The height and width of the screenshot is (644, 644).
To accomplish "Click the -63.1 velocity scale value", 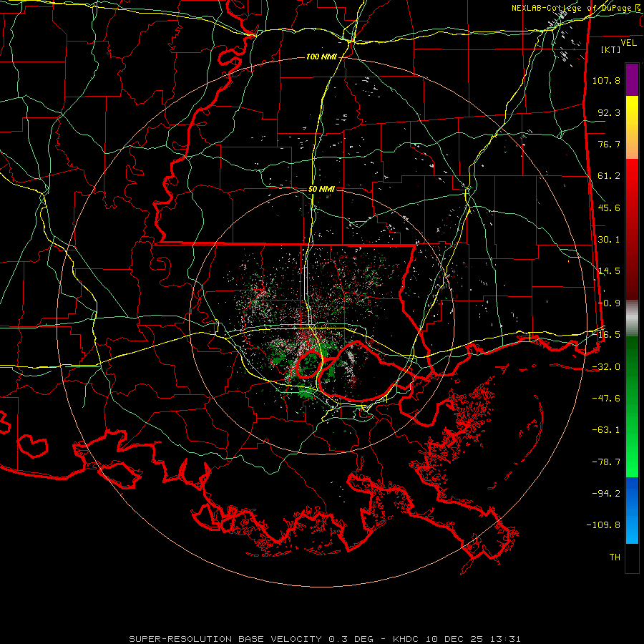I will tap(606, 430).
